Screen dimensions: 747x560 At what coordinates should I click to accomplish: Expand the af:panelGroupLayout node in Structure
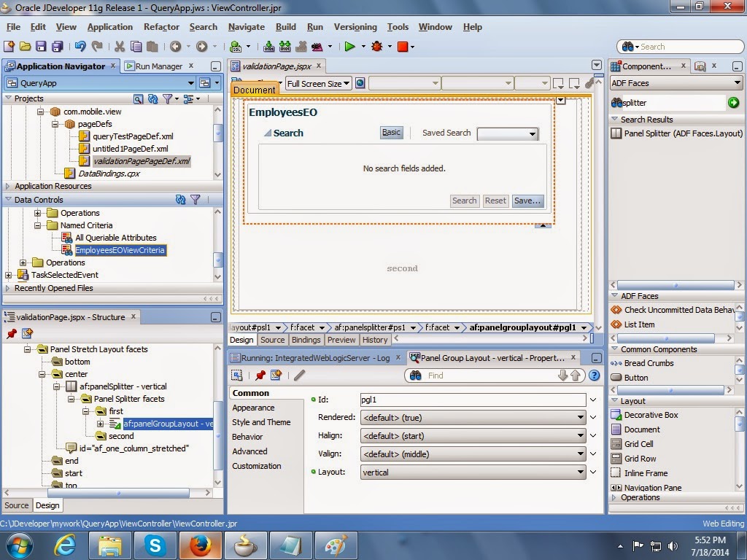[x=100, y=424]
